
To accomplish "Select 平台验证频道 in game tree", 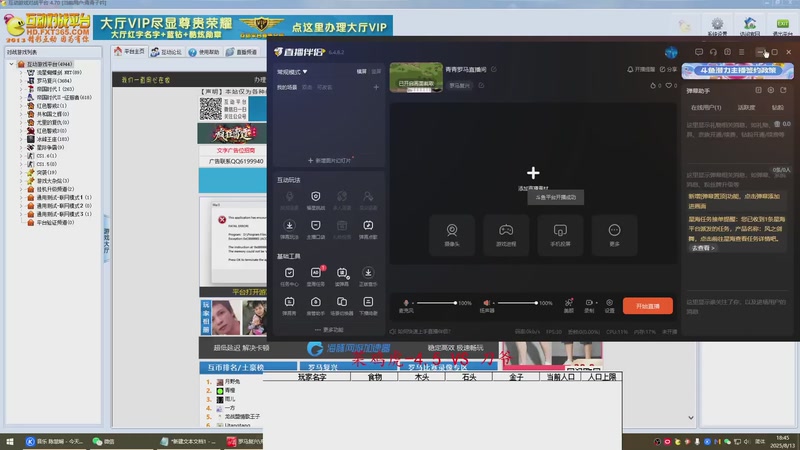I will [55, 222].
